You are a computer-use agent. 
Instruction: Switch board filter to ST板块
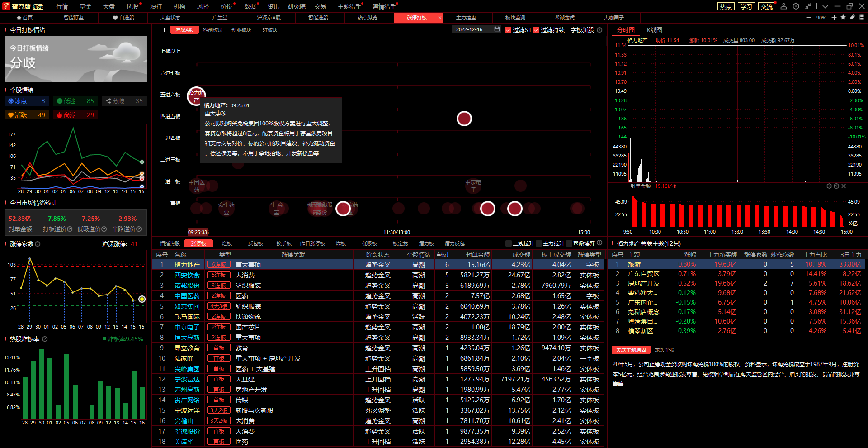[x=270, y=30]
